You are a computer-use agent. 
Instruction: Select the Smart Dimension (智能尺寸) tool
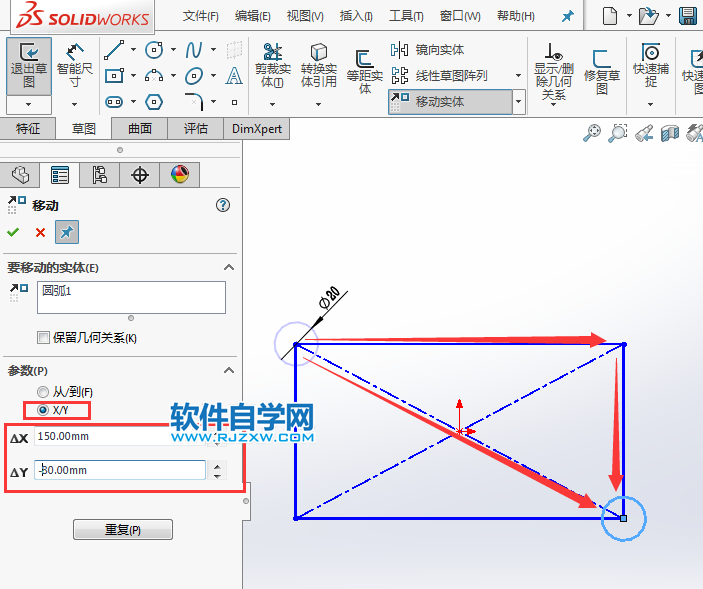75,64
